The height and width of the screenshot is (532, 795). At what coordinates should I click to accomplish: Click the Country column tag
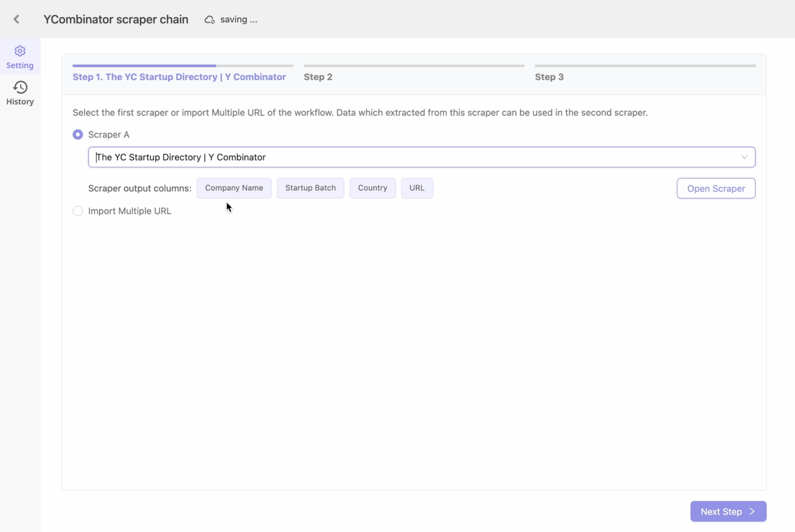372,188
